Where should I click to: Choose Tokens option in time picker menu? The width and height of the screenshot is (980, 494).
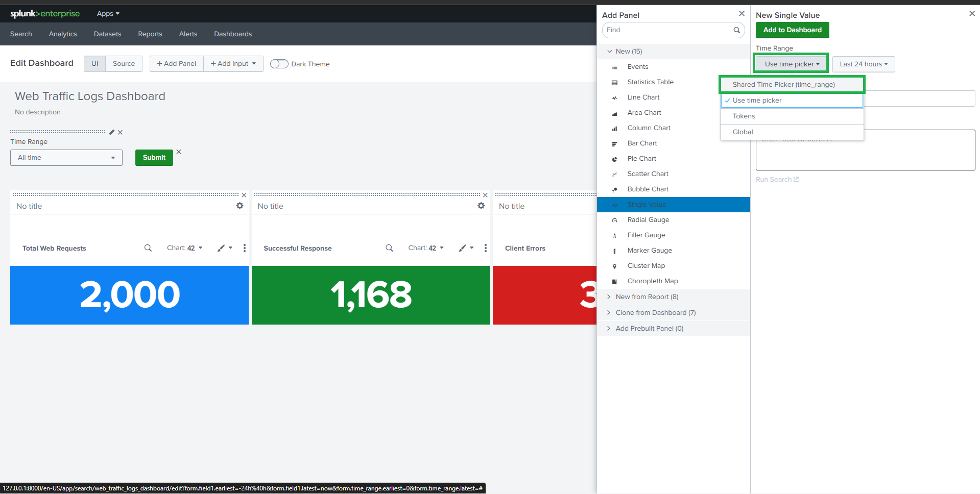coord(792,116)
